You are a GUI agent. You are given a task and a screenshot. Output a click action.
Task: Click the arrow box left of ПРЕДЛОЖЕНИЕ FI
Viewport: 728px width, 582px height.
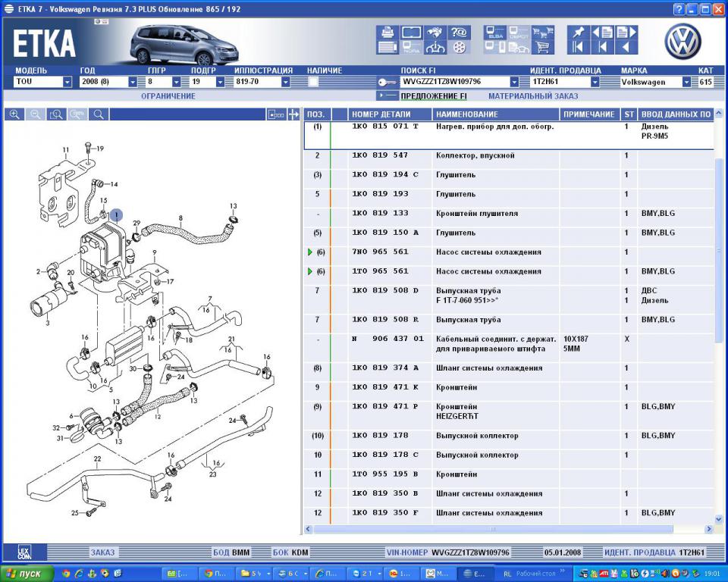tap(387, 96)
